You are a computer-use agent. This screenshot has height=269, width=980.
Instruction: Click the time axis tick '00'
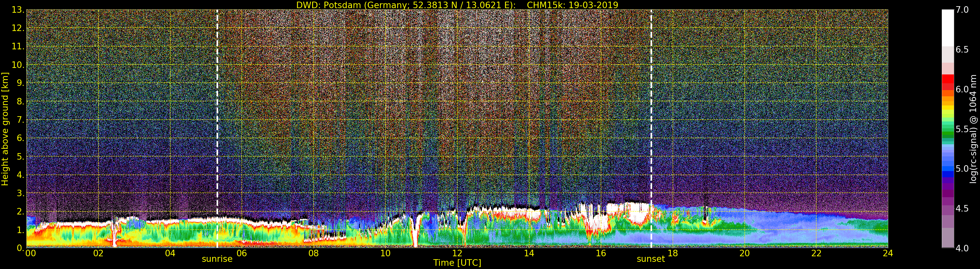coord(30,253)
